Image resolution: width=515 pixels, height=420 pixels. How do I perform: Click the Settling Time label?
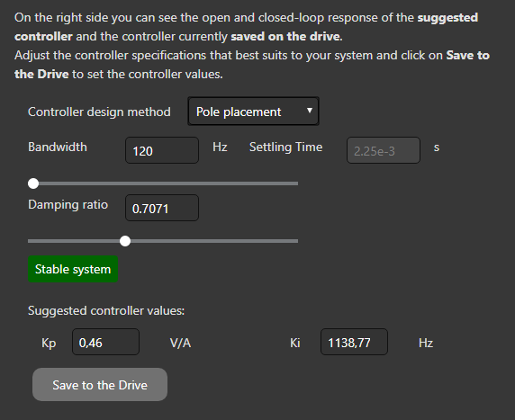pyautogui.click(x=285, y=147)
